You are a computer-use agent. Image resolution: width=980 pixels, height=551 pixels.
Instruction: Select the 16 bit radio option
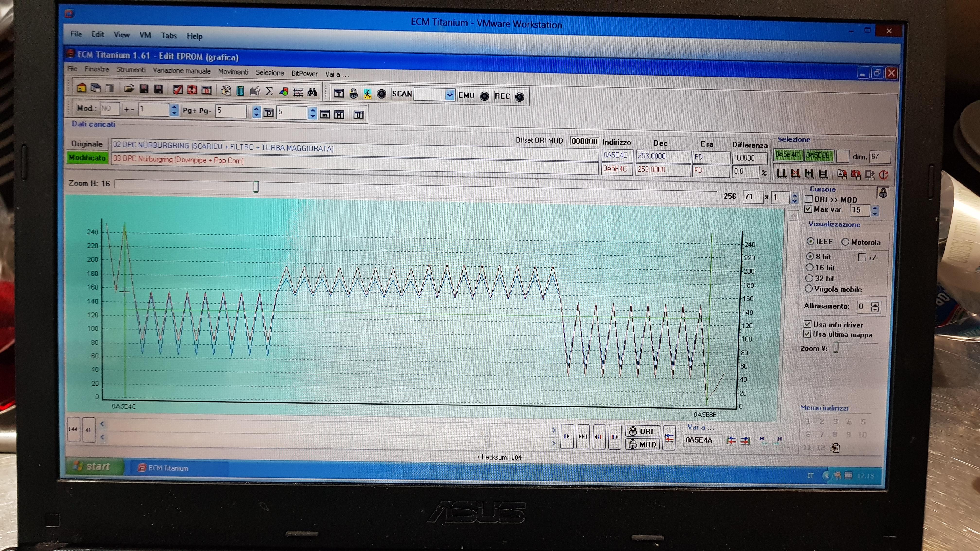click(810, 267)
